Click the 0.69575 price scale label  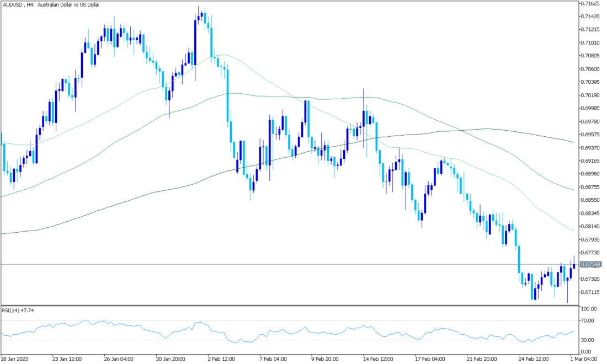pyautogui.click(x=590, y=135)
